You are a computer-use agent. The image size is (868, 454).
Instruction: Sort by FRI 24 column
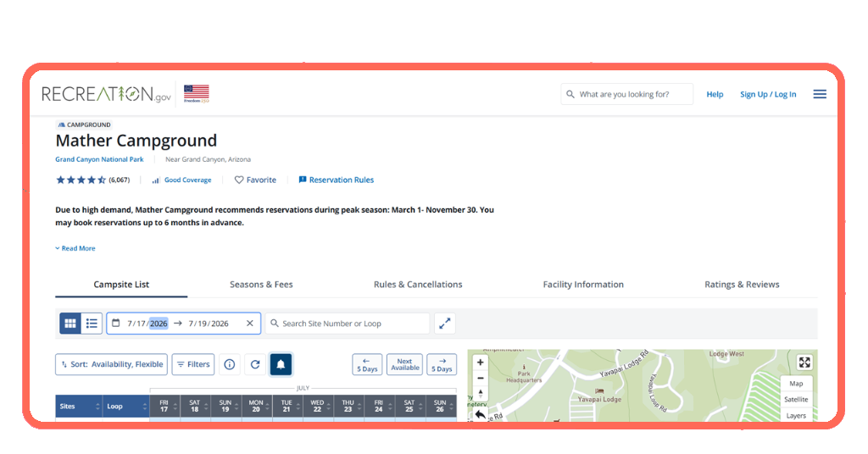coord(380,407)
